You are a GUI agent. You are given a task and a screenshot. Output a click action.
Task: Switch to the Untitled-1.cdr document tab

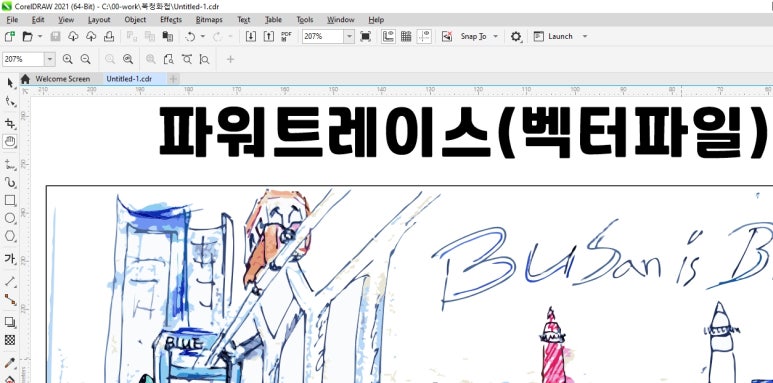[x=129, y=79]
